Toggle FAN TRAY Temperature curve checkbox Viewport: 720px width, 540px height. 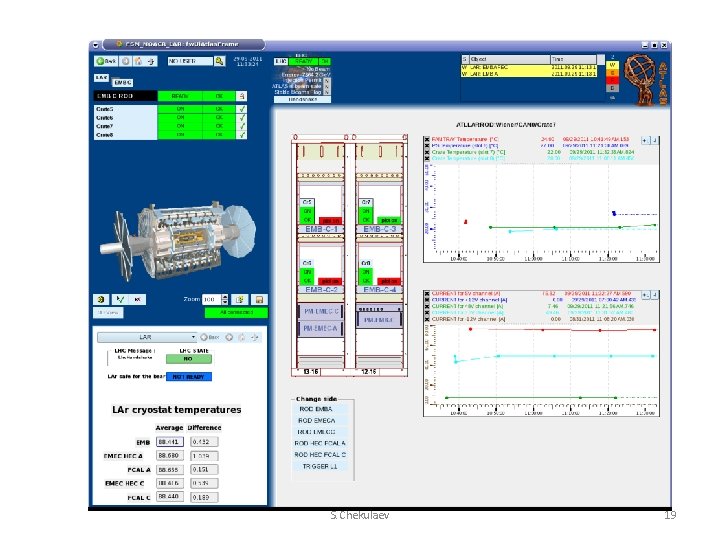click(427, 139)
